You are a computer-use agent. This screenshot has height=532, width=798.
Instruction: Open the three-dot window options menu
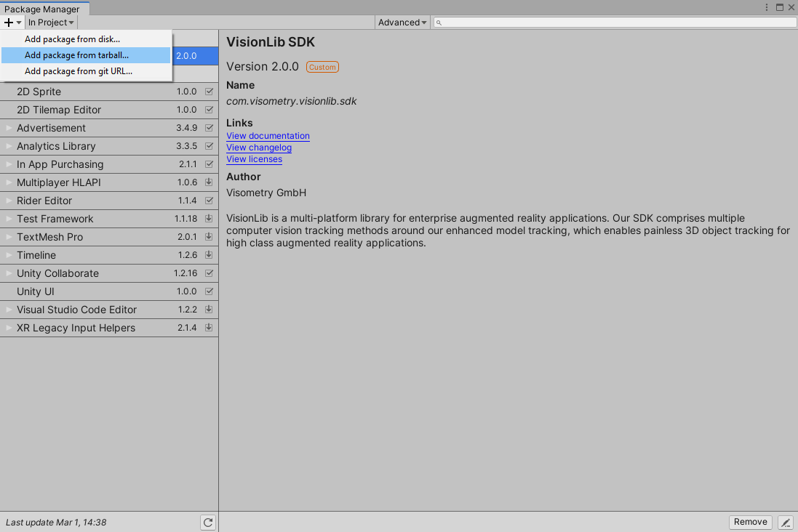pyautogui.click(x=766, y=7)
